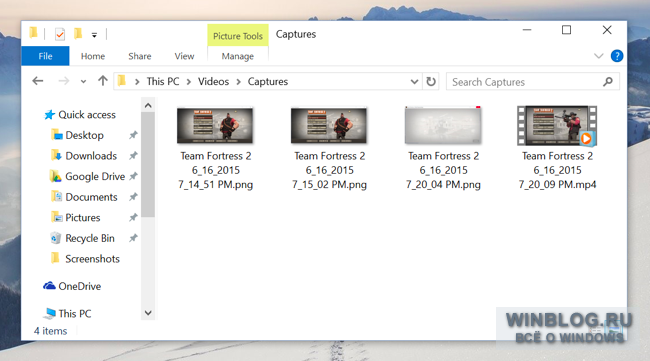650x361 pixels.
Task: Click the pin icon next to Downloads
Action: pyautogui.click(x=133, y=156)
